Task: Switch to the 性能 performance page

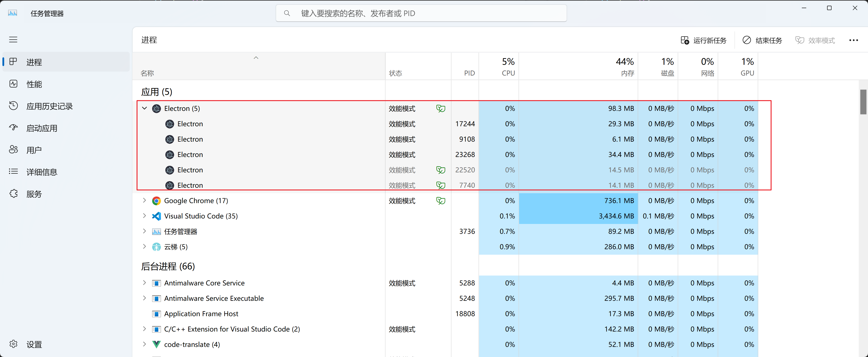Action: tap(66, 84)
